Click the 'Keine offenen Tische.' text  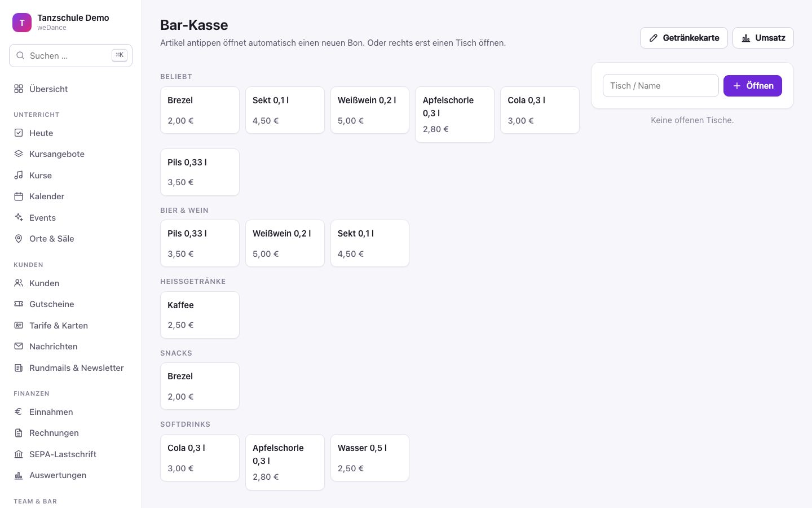(x=692, y=120)
